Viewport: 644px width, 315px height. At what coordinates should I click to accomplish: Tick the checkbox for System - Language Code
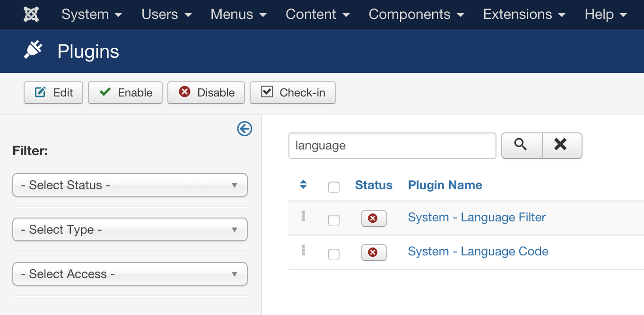[x=334, y=254]
